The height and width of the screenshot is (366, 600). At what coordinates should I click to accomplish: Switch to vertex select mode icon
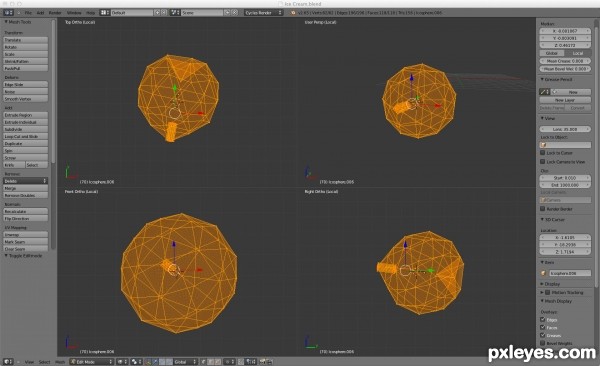click(x=204, y=361)
